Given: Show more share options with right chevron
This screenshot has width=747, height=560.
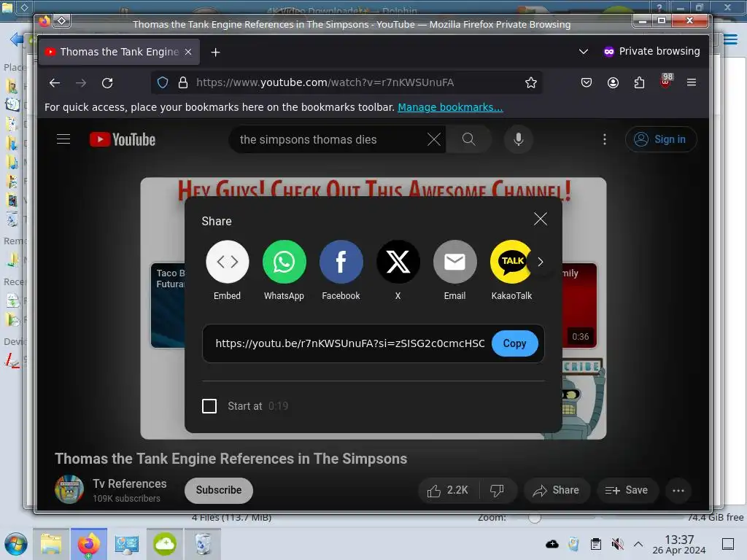Looking at the screenshot, I should 541,262.
